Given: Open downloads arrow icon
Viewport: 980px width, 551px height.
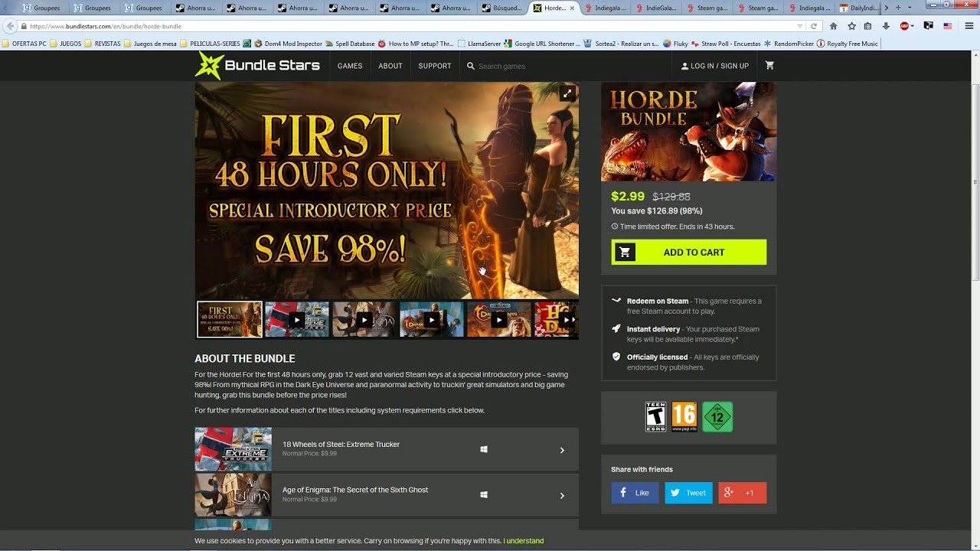Looking at the screenshot, I should point(886,26).
